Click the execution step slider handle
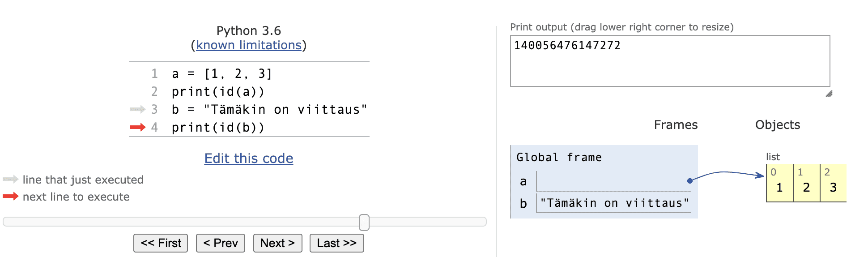Screen dimensions: 868x257 coord(364,222)
